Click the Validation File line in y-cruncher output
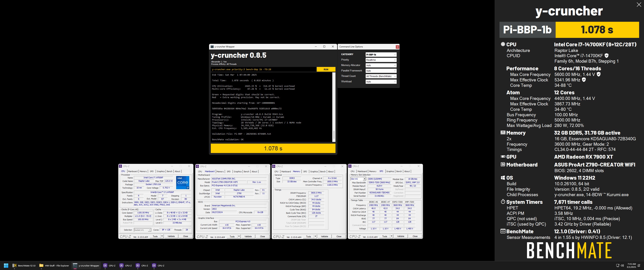The image size is (644, 270). coord(241,134)
